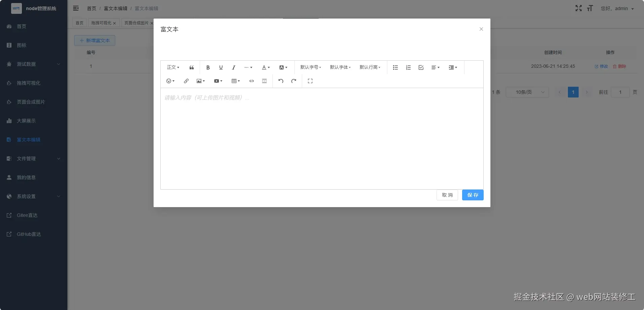The image size is (644, 310).
Task: Click the font size icon in the header
Action: [590, 8]
